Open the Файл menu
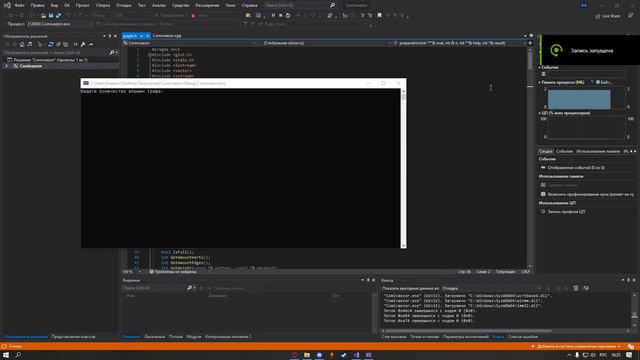This screenshot has width=640, height=360. click(x=19, y=5)
